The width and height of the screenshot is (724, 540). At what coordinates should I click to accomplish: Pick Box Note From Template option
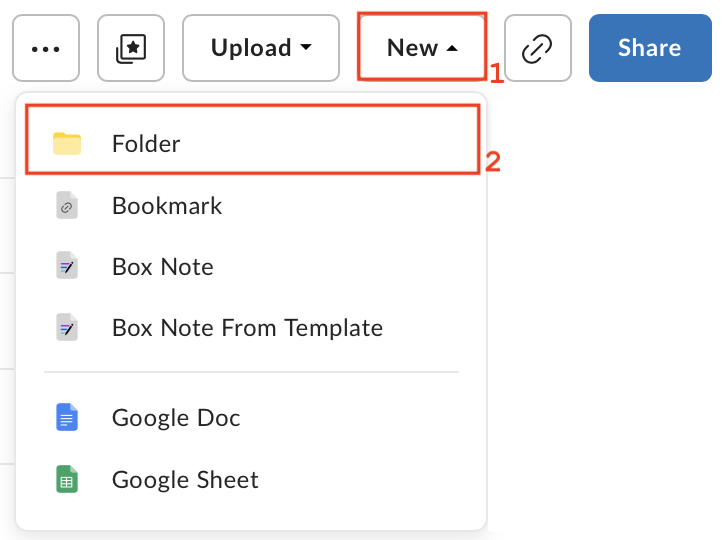coord(247,328)
